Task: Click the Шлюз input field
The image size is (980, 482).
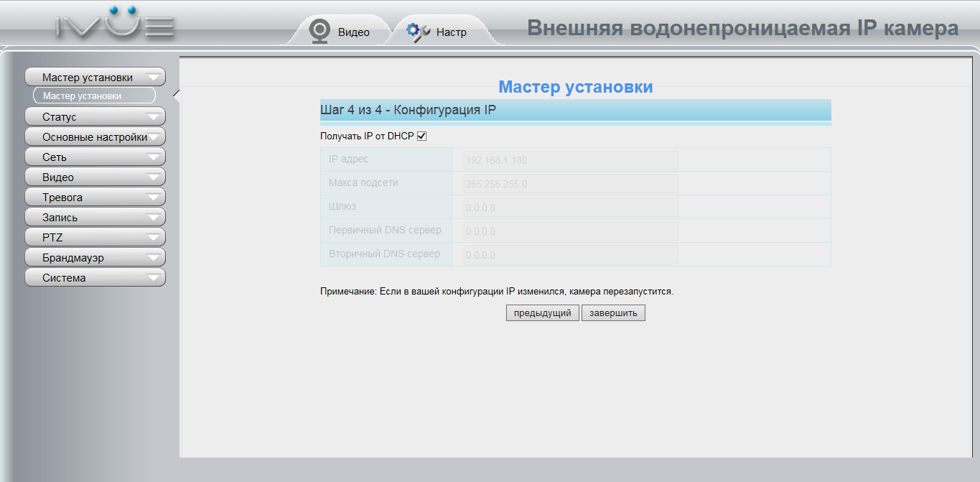Action: (571, 208)
